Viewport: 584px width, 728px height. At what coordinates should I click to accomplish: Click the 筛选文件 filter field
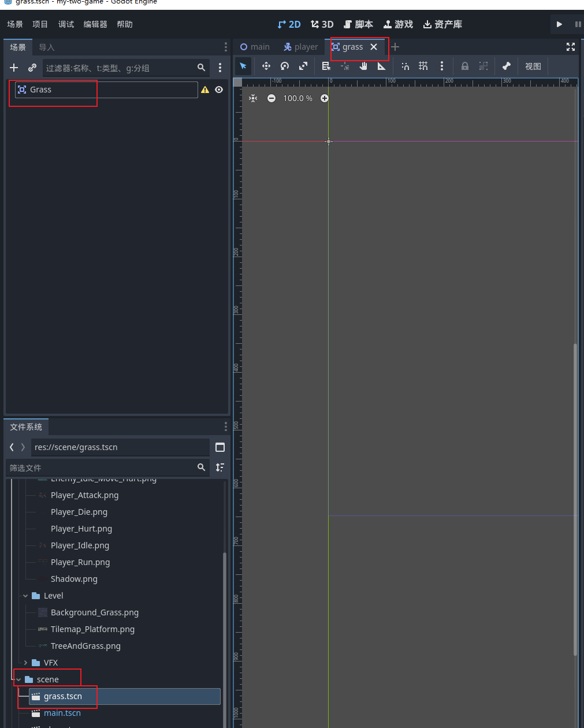click(x=107, y=467)
